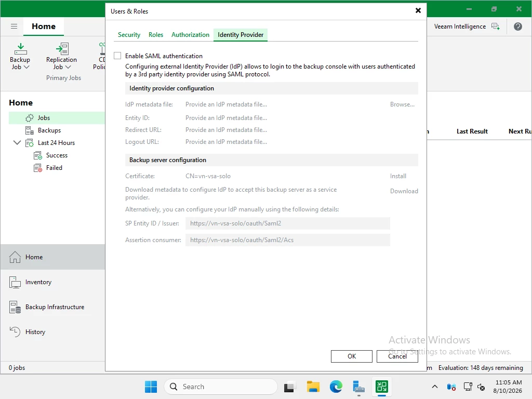
Task: Switch to the Roles tab
Action: point(156,35)
